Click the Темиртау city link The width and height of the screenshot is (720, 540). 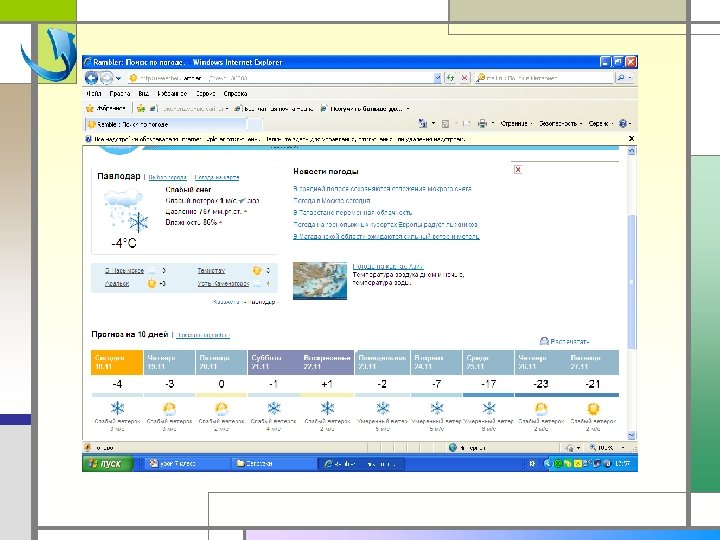pyautogui.click(x=211, y=270)
